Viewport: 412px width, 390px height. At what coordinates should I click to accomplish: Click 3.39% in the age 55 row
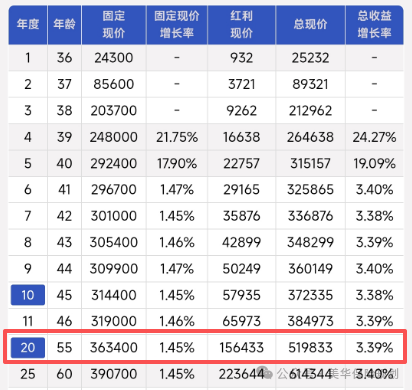374,348
